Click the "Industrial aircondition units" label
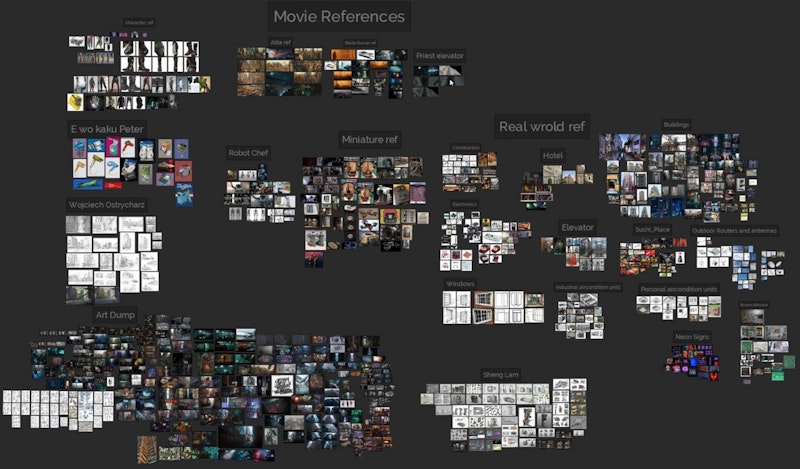 [588, 287]
